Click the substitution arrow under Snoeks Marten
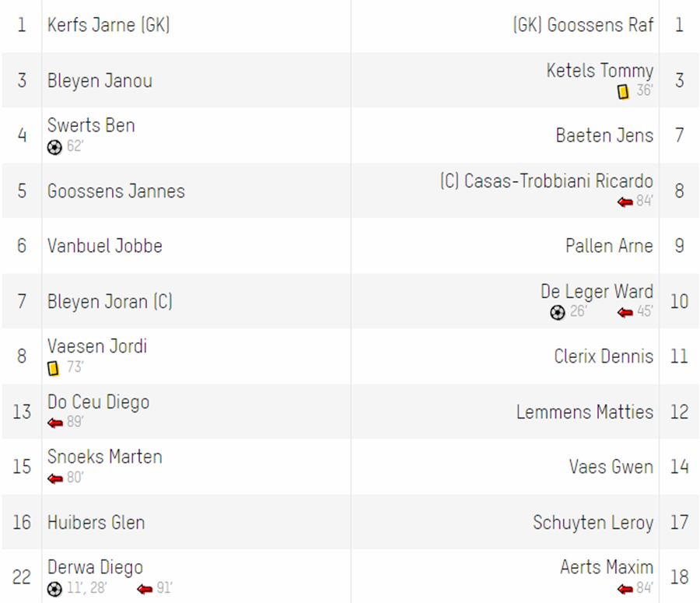The height and width of the screenshot is (603, 700). click(55, 479)
